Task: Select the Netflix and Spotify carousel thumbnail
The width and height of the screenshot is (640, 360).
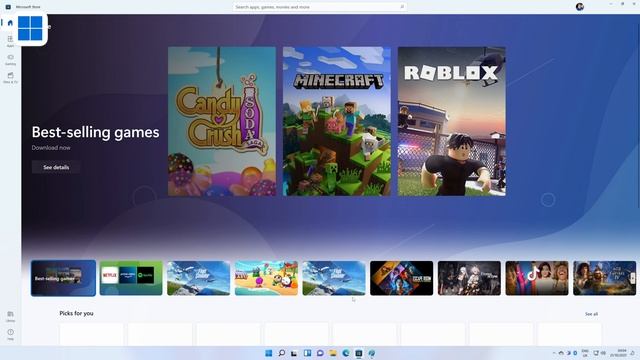Action: point(131,278)
